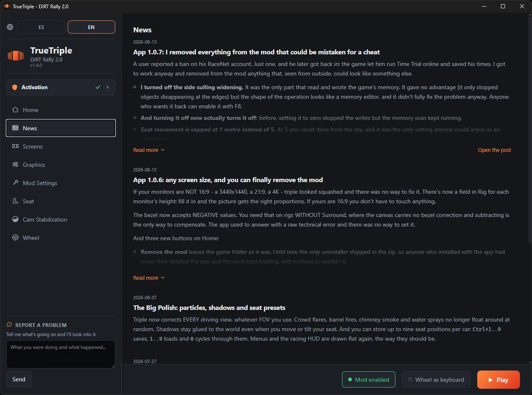Enable Wheel as keyboard option
Image resolution: width=532 pixels, height=395 pixels.
(436, 379)
